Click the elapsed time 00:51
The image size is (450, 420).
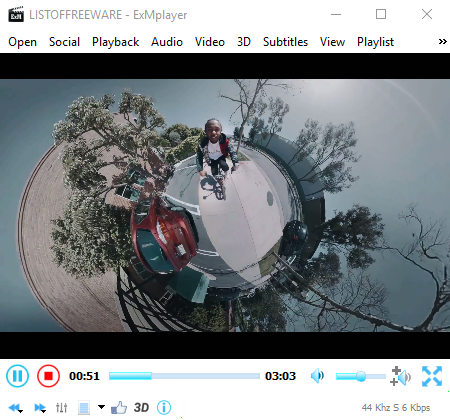84,376
